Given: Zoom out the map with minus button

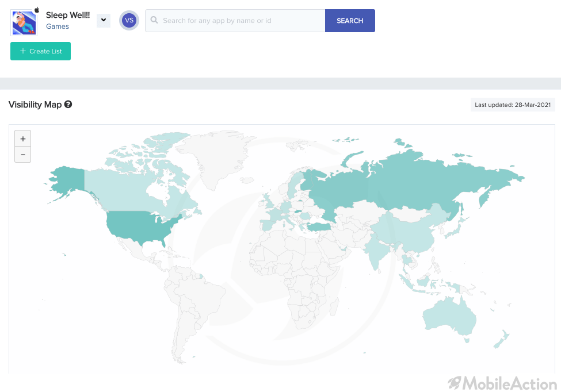Looking at the screenshot, I should [22, 155].
